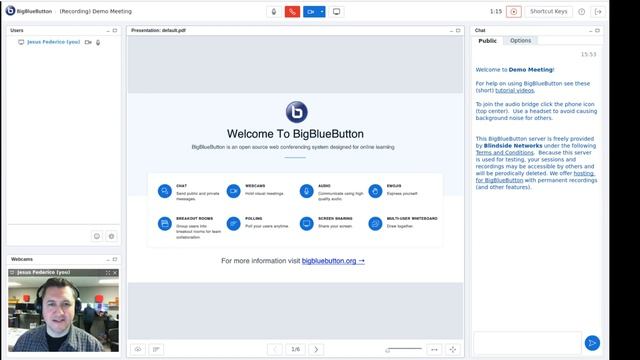
Task: Leave audio with the red phone button
Action: (x=292, y=12)
